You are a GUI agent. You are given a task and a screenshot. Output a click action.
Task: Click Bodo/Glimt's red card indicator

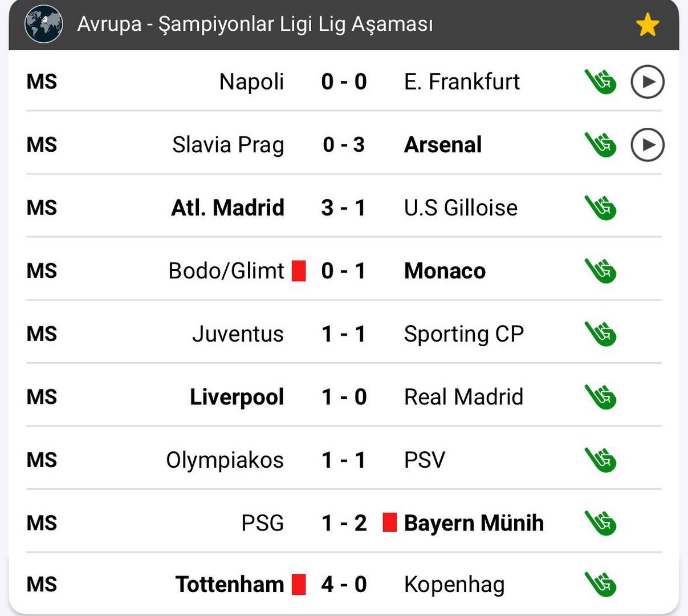(299, 271)
